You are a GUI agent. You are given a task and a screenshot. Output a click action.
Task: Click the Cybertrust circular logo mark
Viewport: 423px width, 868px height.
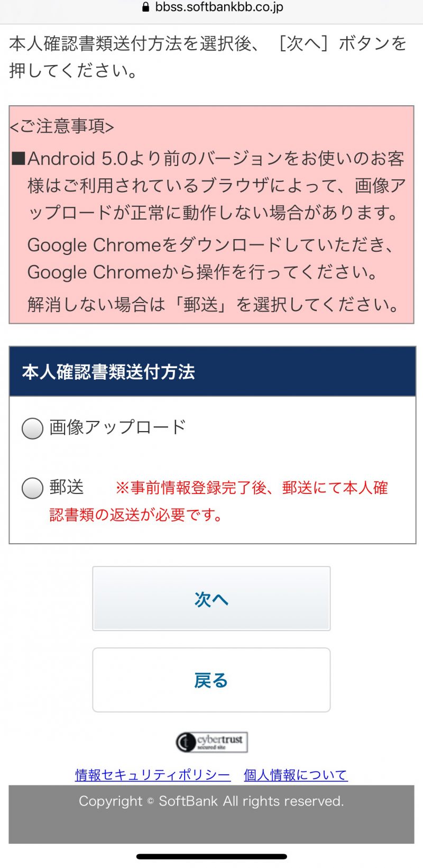point(186,742)
